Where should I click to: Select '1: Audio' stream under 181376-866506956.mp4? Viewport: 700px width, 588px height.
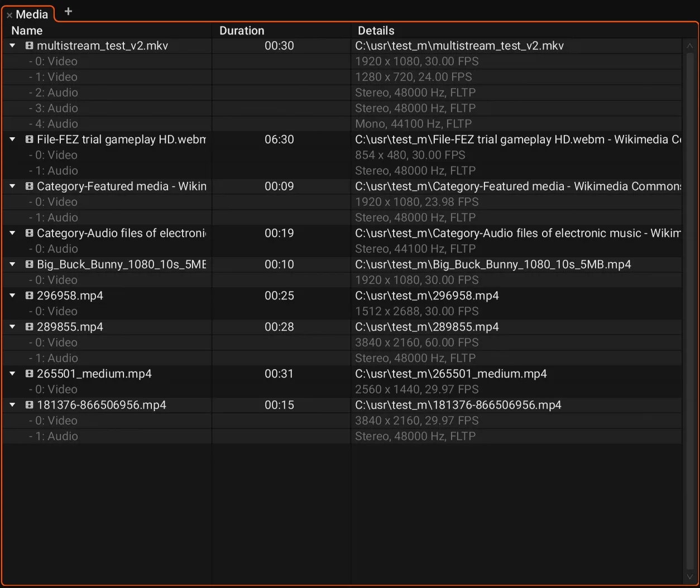click(53, 436)
